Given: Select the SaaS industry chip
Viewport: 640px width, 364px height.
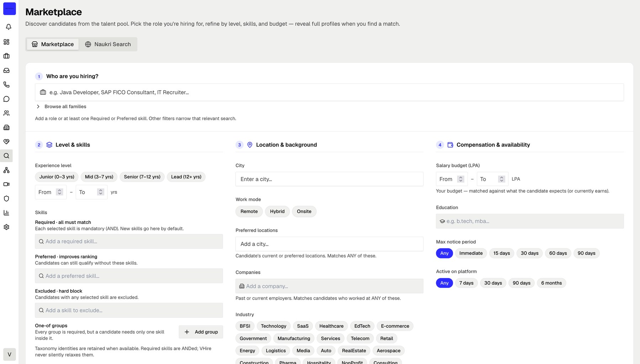Looking at the screenshot, I should tap(303, 326).
